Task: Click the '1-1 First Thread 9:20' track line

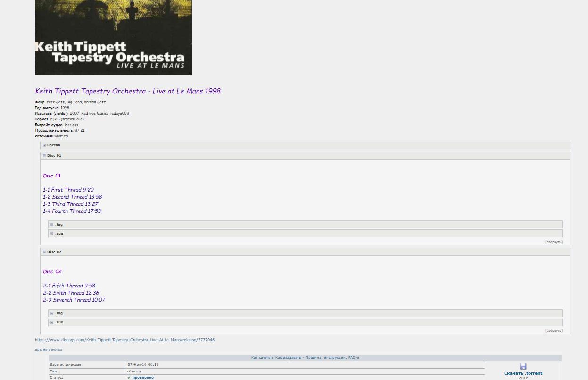Action: [68, 190]
